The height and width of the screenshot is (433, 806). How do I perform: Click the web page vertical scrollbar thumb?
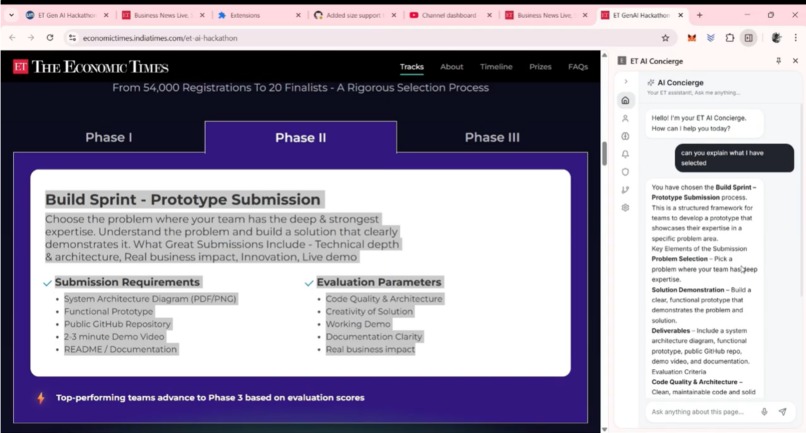(x=604, y=154)
